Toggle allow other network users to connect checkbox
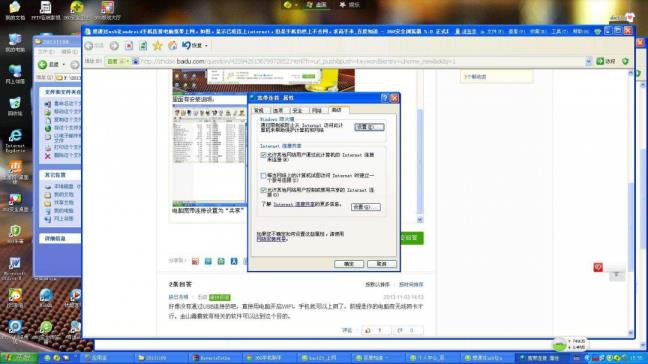This screenshot has height=364, width=648. tap(263, 155)
